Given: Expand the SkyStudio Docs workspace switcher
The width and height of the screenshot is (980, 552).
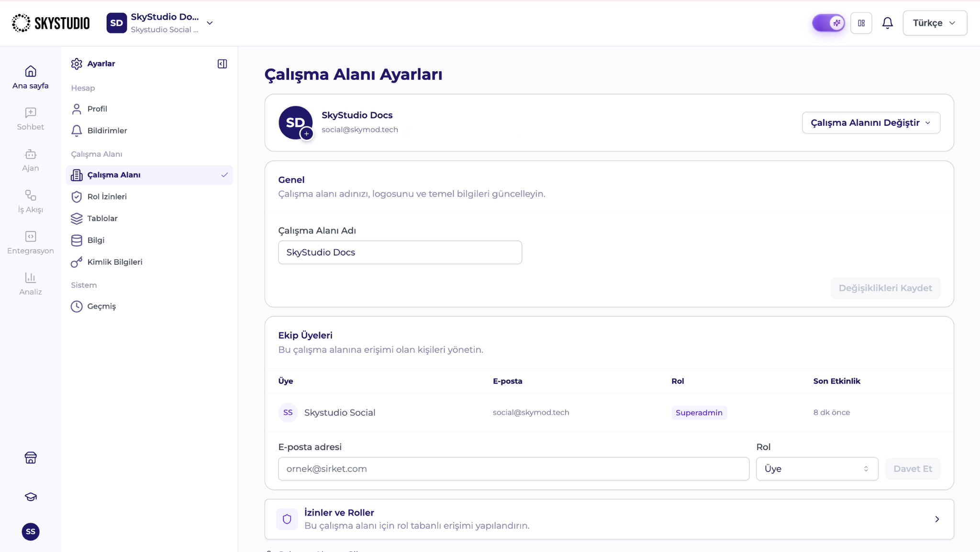Looking at the screenshot, I should point(160,23).
